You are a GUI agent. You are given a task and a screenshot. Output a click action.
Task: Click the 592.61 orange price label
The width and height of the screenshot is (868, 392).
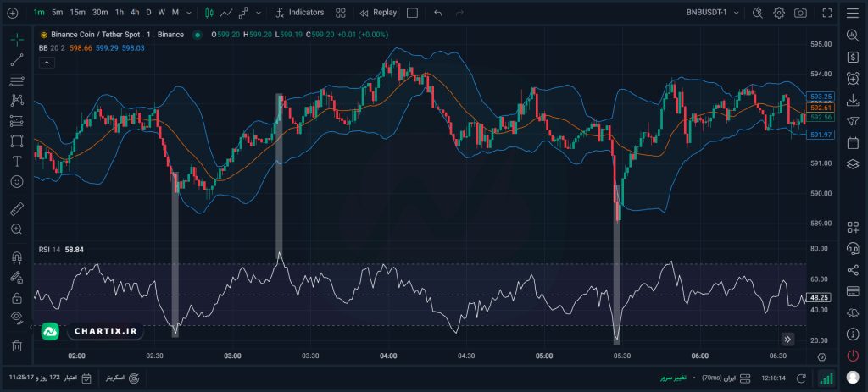pos(821,108)
